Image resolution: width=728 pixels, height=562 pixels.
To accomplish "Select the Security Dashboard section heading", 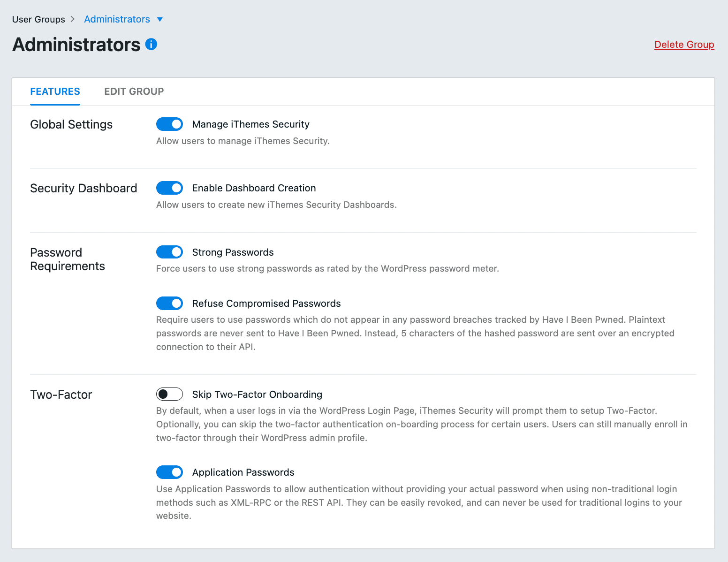I will (x=83, y=188).
